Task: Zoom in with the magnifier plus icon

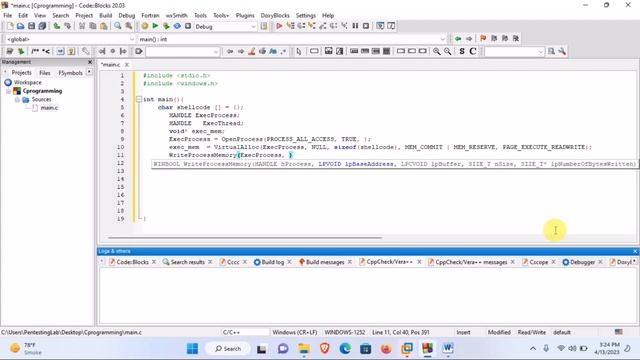Action: pos(437,51)
